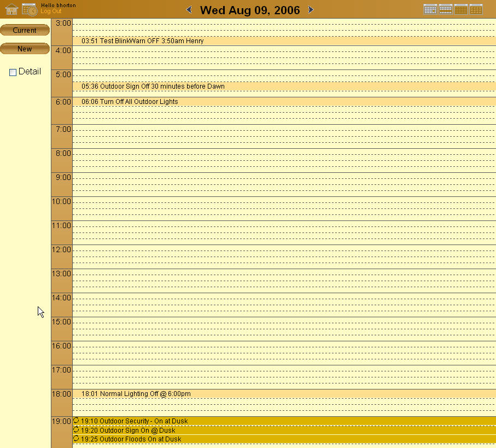Log Out of the bhorton account
Image resolution: width=496 pixels, height=448 pixels.
point(51,11)
